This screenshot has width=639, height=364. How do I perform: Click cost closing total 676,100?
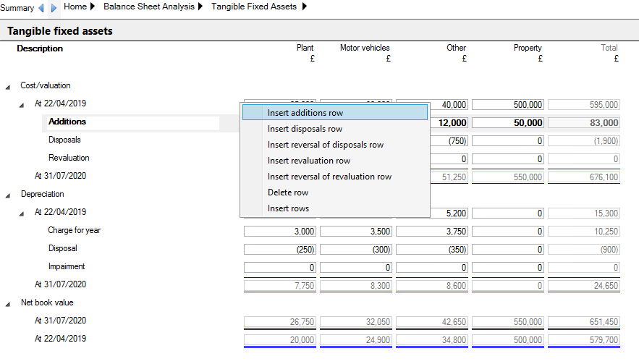[x=584, y=177]
